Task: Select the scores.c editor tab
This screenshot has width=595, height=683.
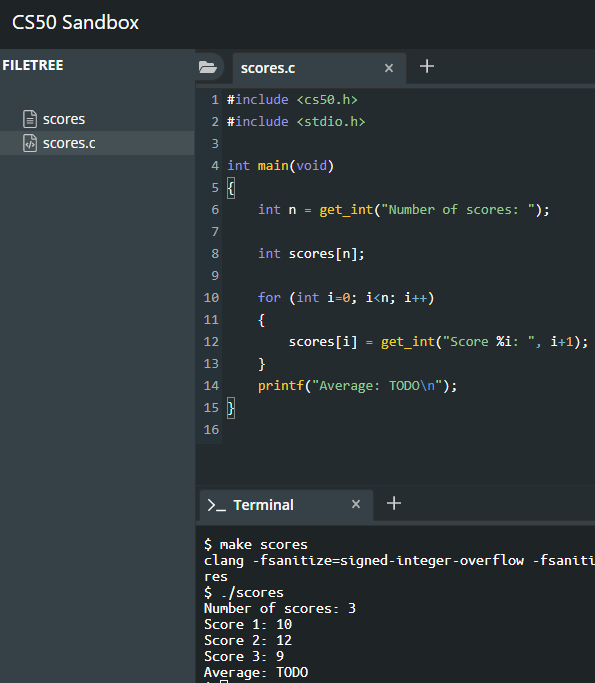Action: pyautogui.click(x=319, y=68)
